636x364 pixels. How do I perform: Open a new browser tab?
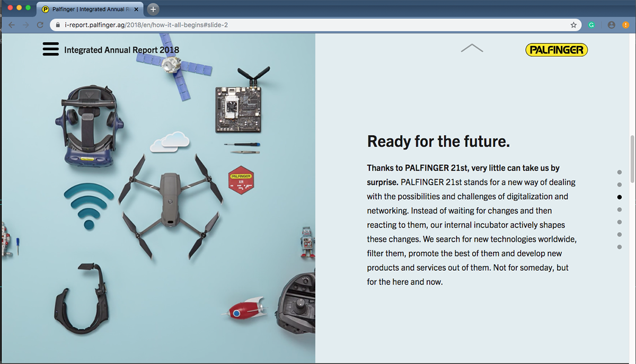tap(153, 10)
